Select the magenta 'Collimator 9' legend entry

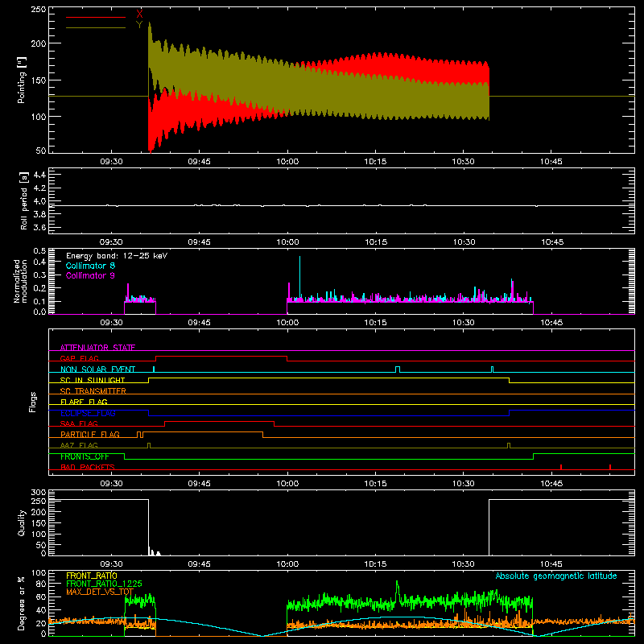(x=90, y=275)
